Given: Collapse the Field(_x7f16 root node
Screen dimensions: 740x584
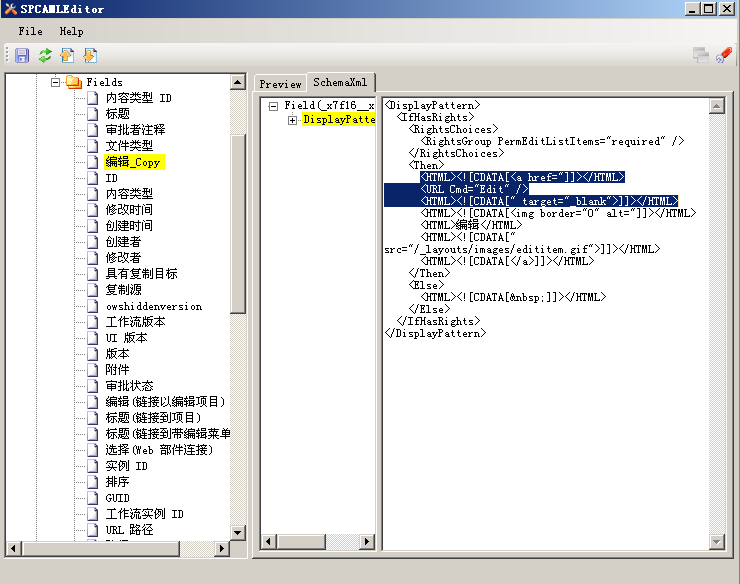Looking at the screenshot, I should (x=272, y=105).
